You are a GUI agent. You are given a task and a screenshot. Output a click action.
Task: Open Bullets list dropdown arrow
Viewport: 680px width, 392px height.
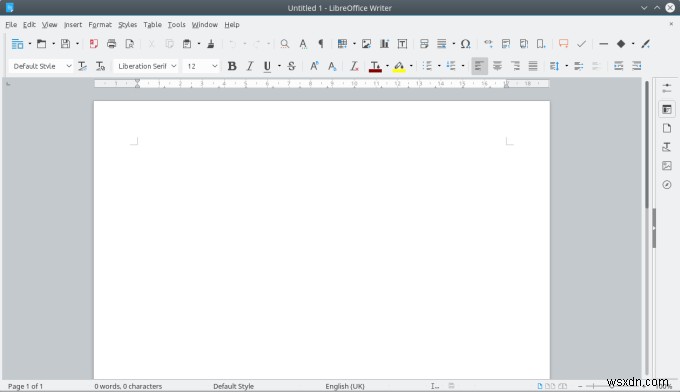point(439,66)
